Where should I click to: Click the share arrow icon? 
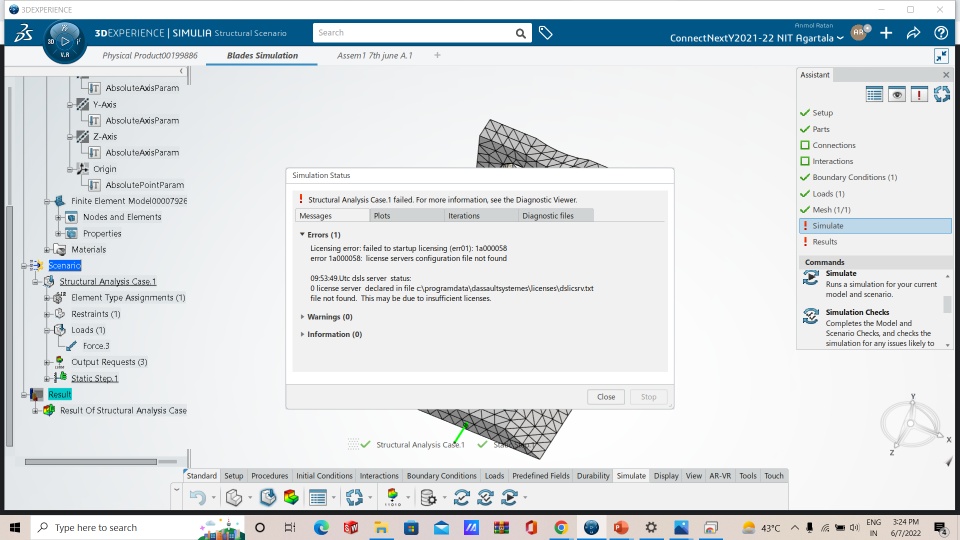click(x=913, y=33)
